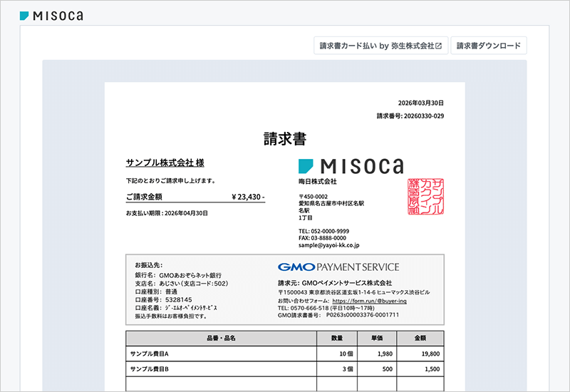Click the billed amount ¥23,430
Viewport: 570px width, 392px height.
(248, 197)
